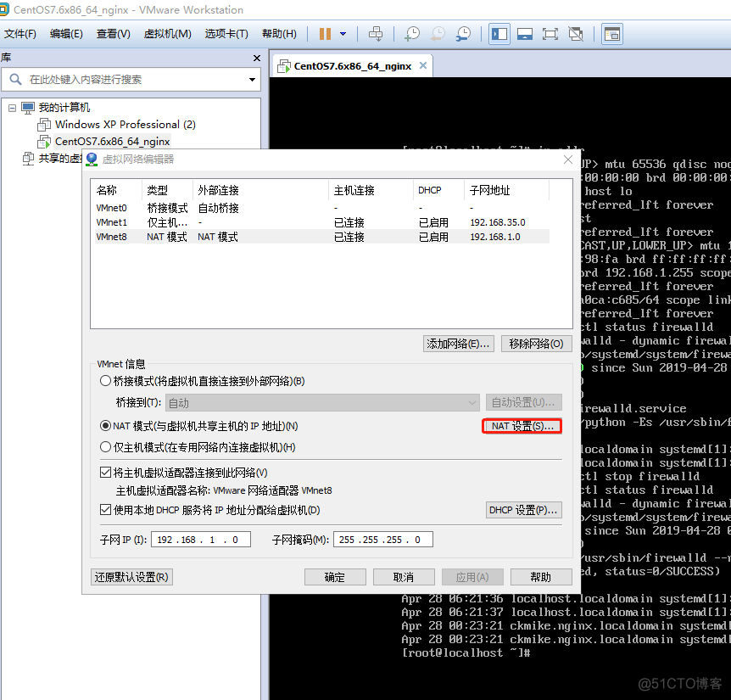Switch to the CentOS7.6x86_64_nginx tab
731x700 pixels.
353,66
